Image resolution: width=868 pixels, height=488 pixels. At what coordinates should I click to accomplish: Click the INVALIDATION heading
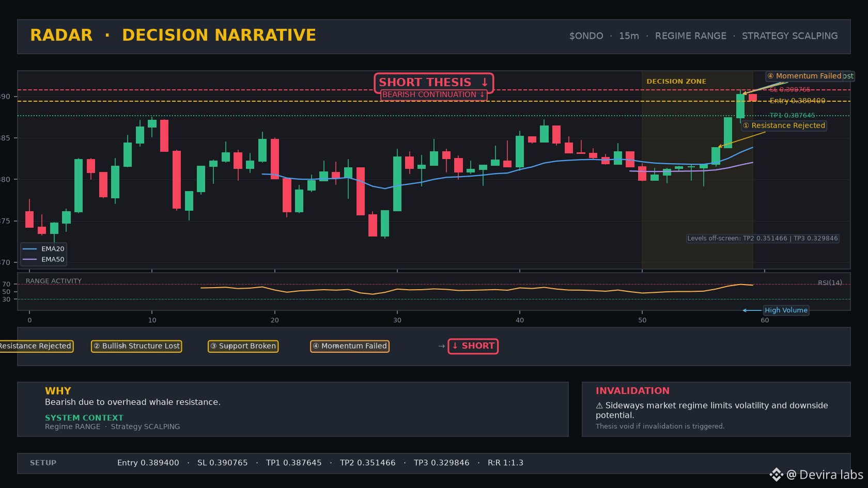coord(632,391)
